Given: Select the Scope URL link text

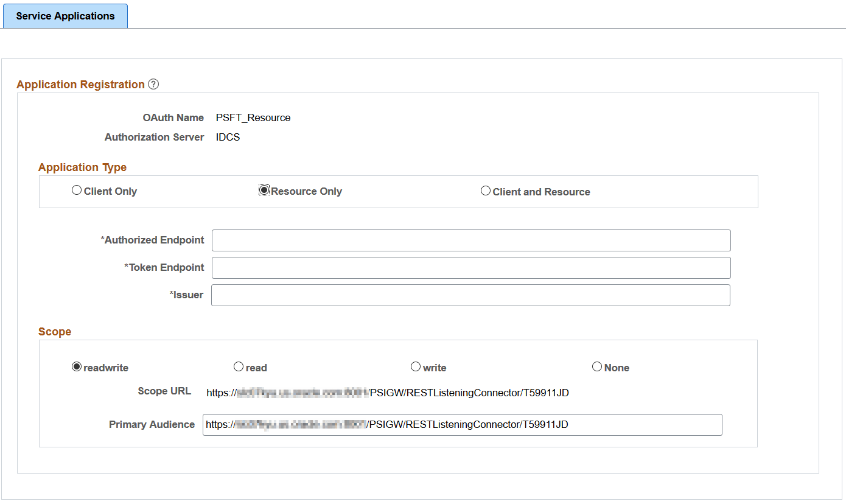Looking at the screenshot, I should [x=387, y=393].
